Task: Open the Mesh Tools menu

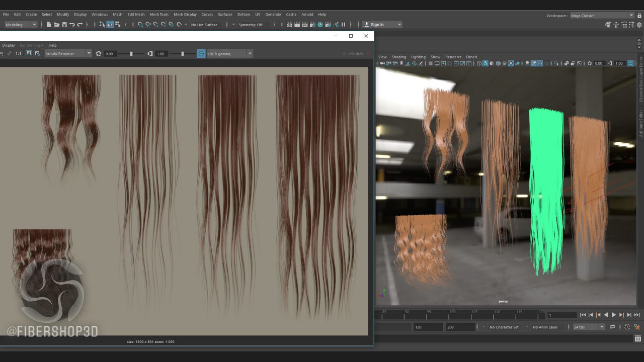Action: point(159,15)
